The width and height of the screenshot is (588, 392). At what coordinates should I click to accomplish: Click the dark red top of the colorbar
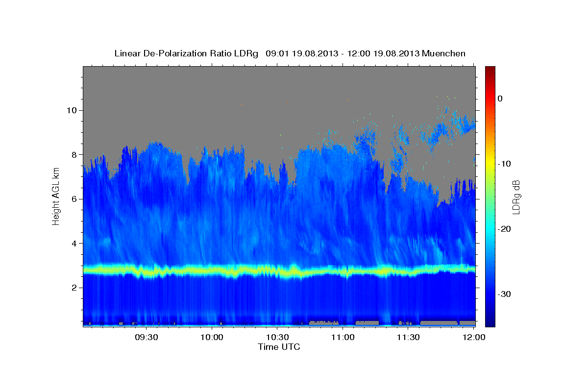tap(490, 70)
